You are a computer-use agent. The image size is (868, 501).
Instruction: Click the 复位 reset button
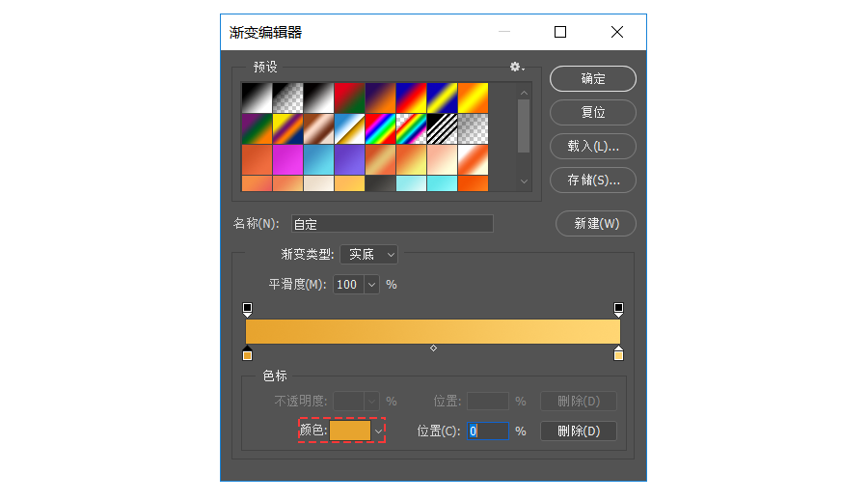click(x=593, y=113)
